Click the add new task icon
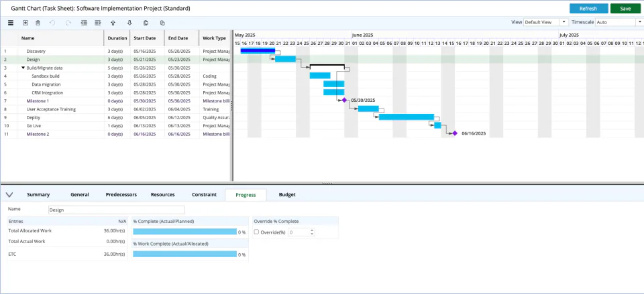This screenshot has height=294, width=644. coord(25,23)
